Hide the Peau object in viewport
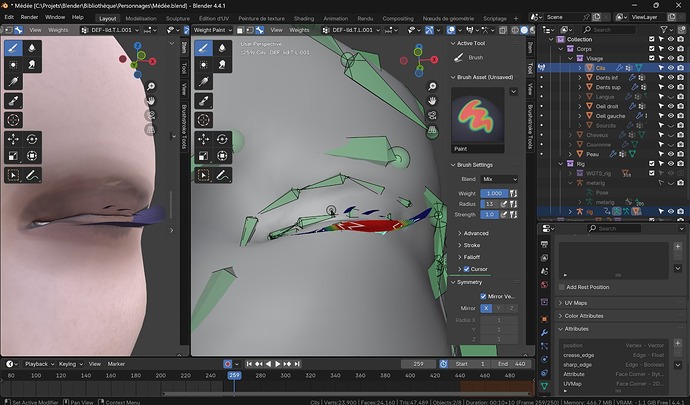Image resolution: width=690 pixels, height=405 pixels. click(671, 154)
